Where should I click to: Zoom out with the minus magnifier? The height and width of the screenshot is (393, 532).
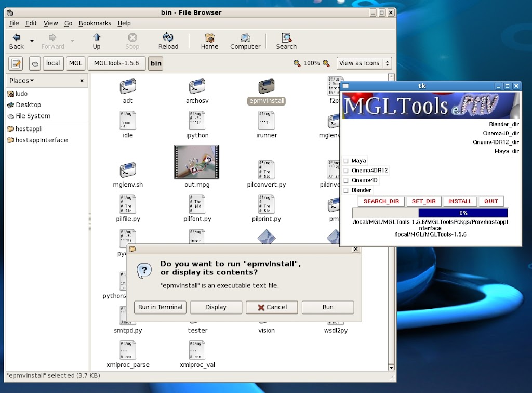(x=297, y=63)
